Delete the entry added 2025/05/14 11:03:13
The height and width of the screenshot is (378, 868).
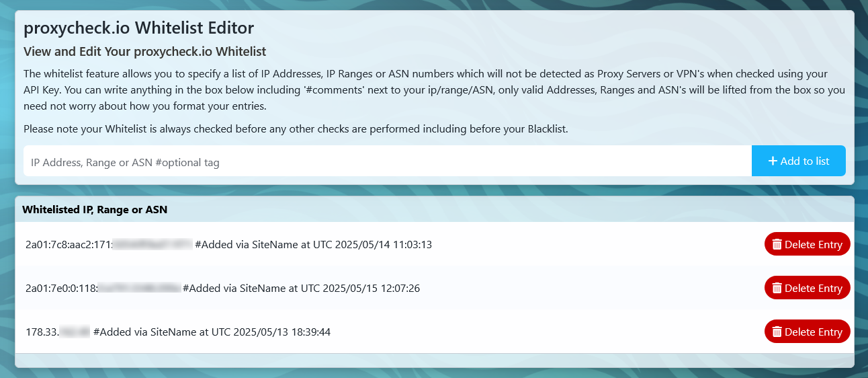808,245
